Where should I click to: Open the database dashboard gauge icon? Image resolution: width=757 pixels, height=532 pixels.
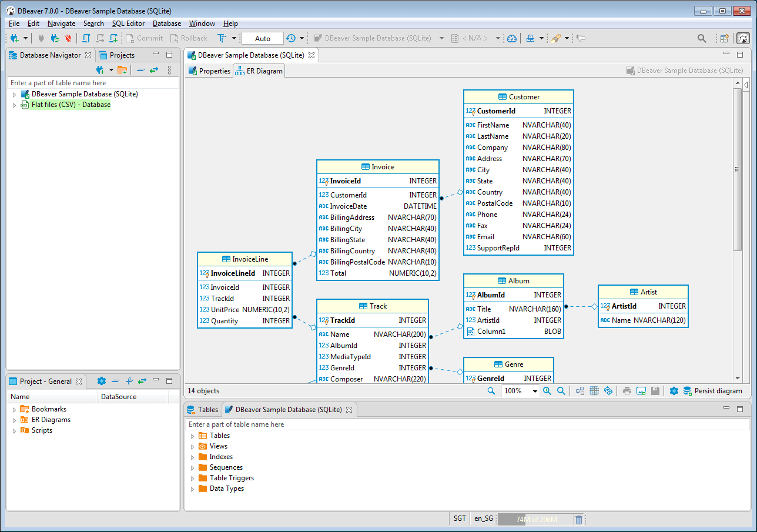pyautogui.click(x=512, y=38)
